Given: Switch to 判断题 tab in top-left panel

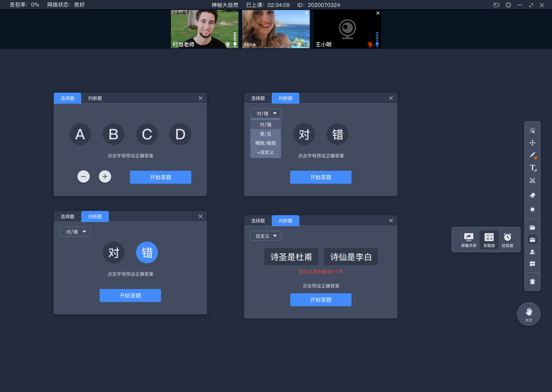Looking at the screenshot, I should [x=94, y=98].
